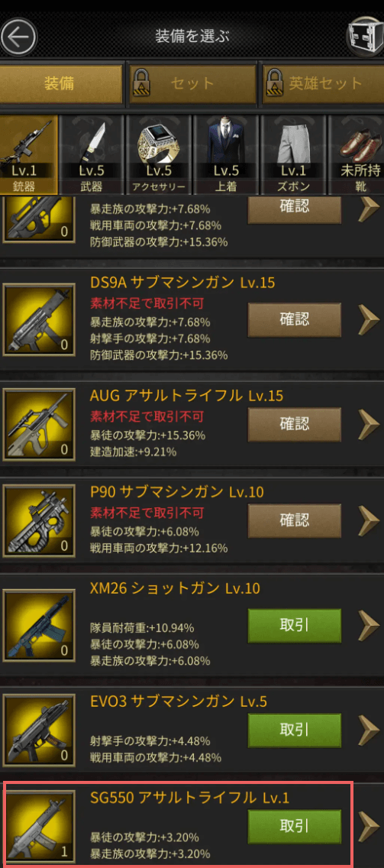Open the locked 英雄セット tab

(323, 84)
